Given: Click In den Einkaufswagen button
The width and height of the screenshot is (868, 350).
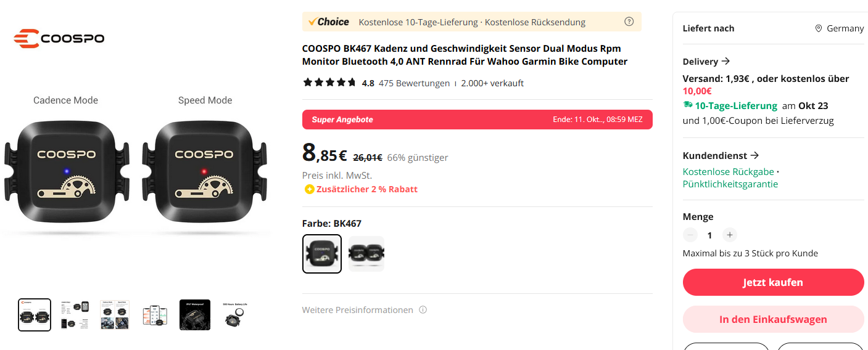Looking at the screenshot, I should coord(773,319).
